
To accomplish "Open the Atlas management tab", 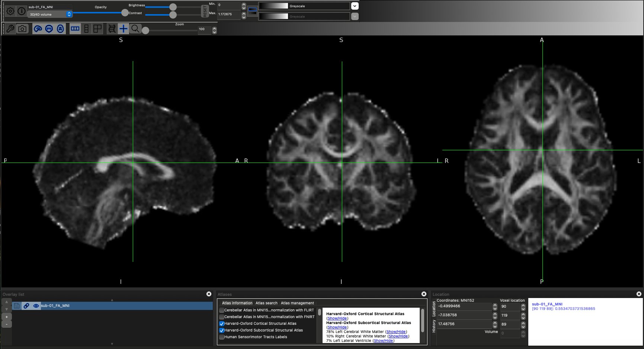I will click(297, 303).
